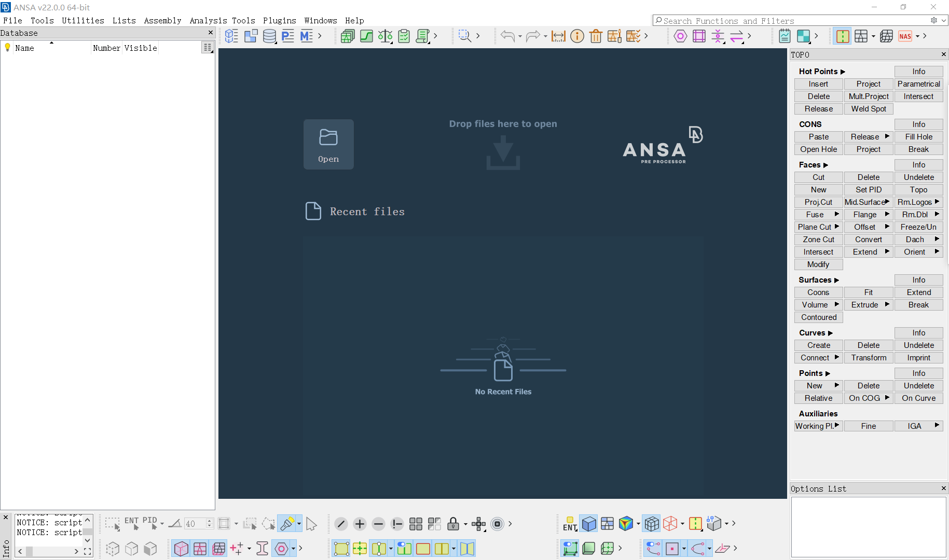Screen dimensions: 949x560
Task: Toggle the light bulb in Database panel header
Action: (7, 48)
